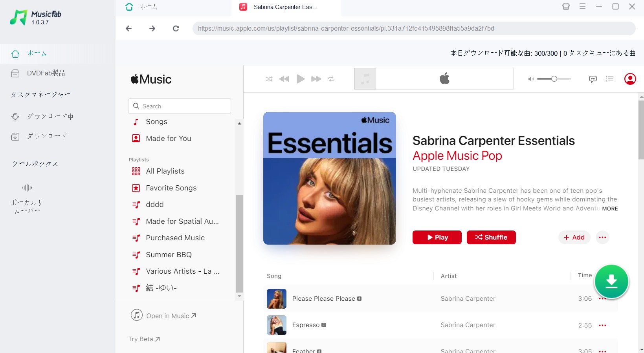Open more options for Espresso row

click(602, 325)
